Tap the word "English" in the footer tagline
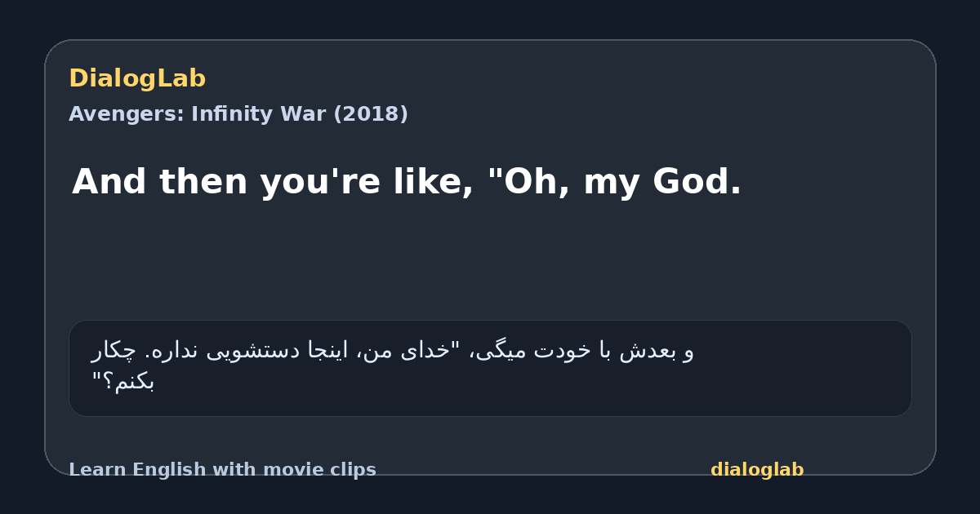This screenshot has width=980, height=514. pyautogui.click(x=166, y=470)
